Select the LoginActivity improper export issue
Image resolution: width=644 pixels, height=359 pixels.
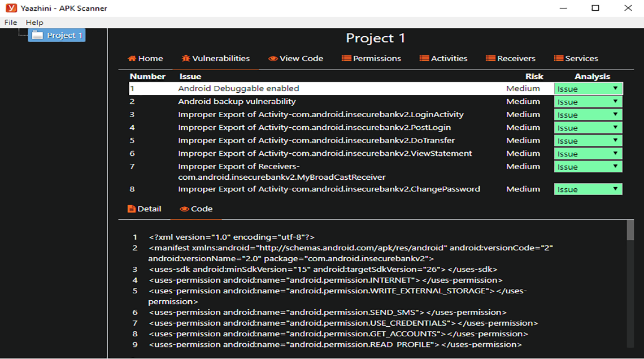[376, 114]
